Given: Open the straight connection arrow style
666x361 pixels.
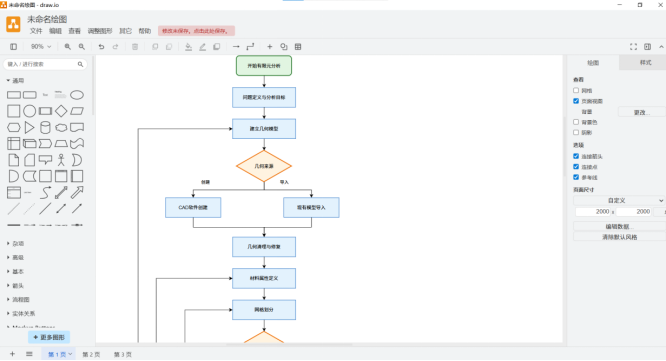Looking at the screenshot, I should pyautogui.click(x=236, y=47).
